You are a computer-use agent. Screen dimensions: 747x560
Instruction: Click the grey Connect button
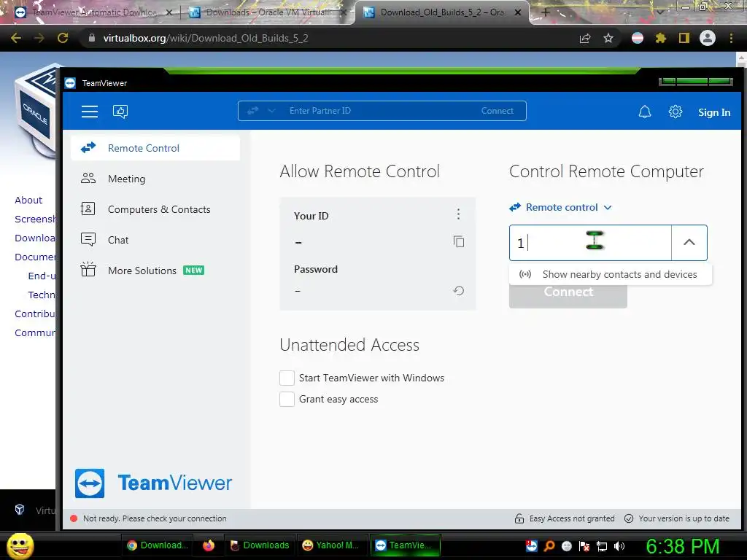568,296
